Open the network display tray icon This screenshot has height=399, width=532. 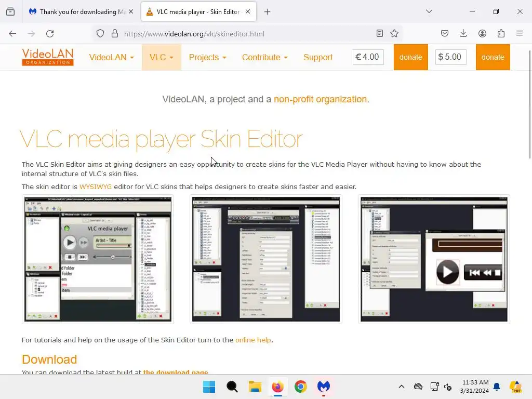click(x=434, y=387)
